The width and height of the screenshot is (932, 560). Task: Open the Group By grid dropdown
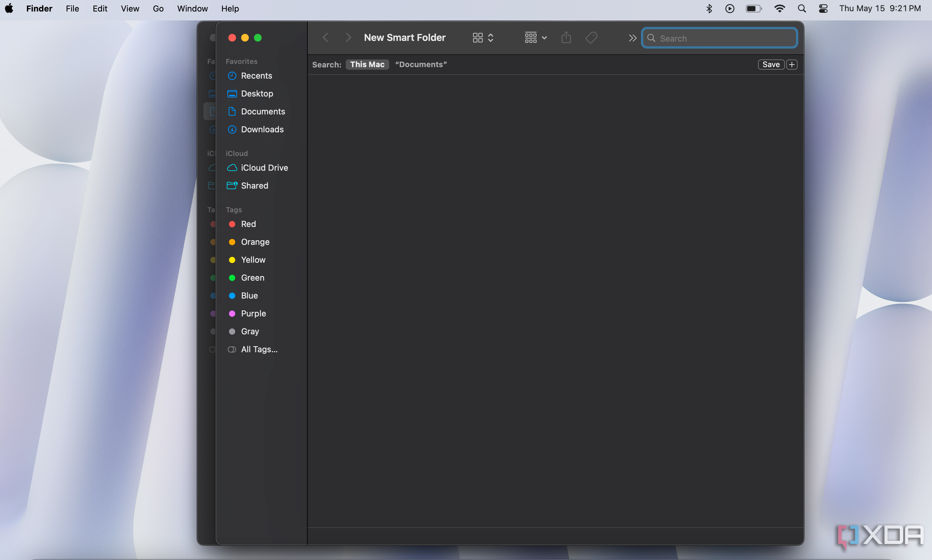point(536,38)
